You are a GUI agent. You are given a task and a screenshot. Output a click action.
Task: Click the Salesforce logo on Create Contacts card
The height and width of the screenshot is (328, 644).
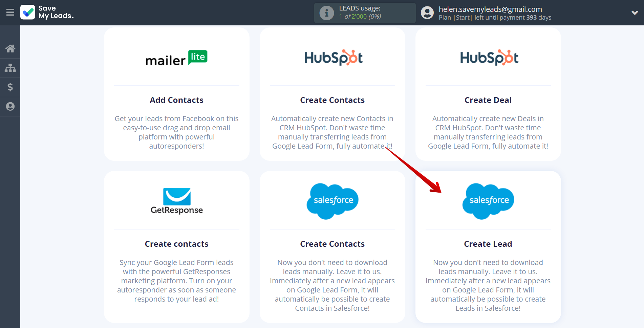(332, 201)
